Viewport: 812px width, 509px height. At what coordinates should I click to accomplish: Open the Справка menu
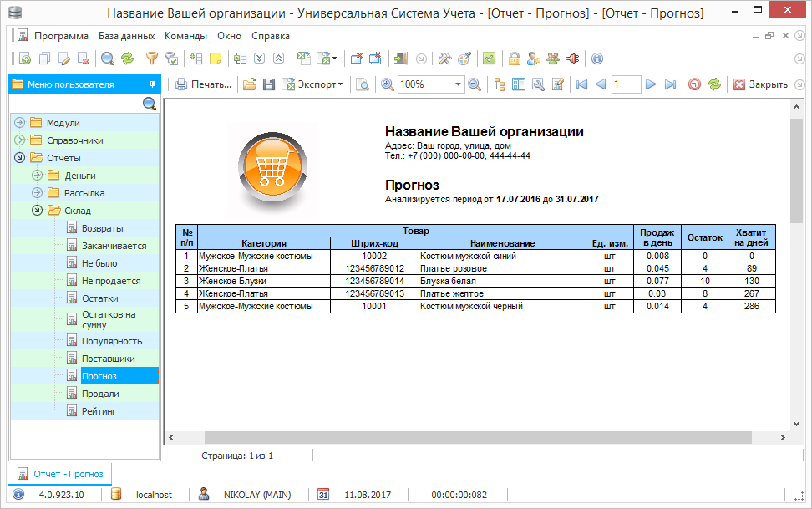pyautogui.click(x=271, y=36)
